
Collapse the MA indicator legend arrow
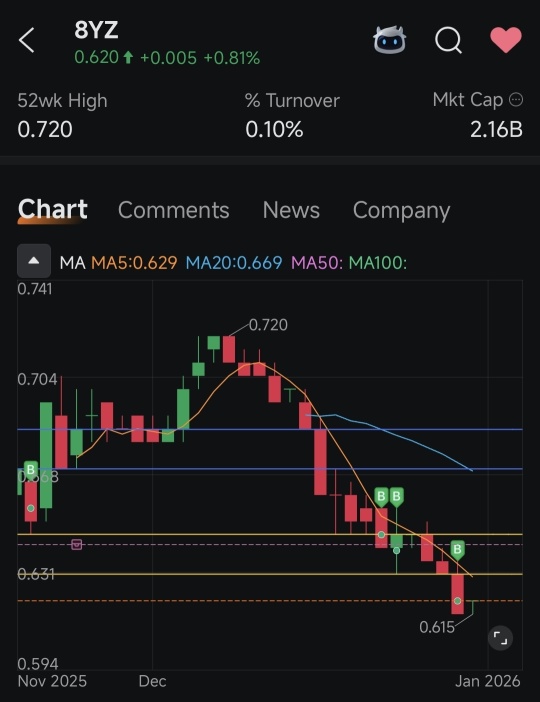pyautogui.click(x=34, y=261)
